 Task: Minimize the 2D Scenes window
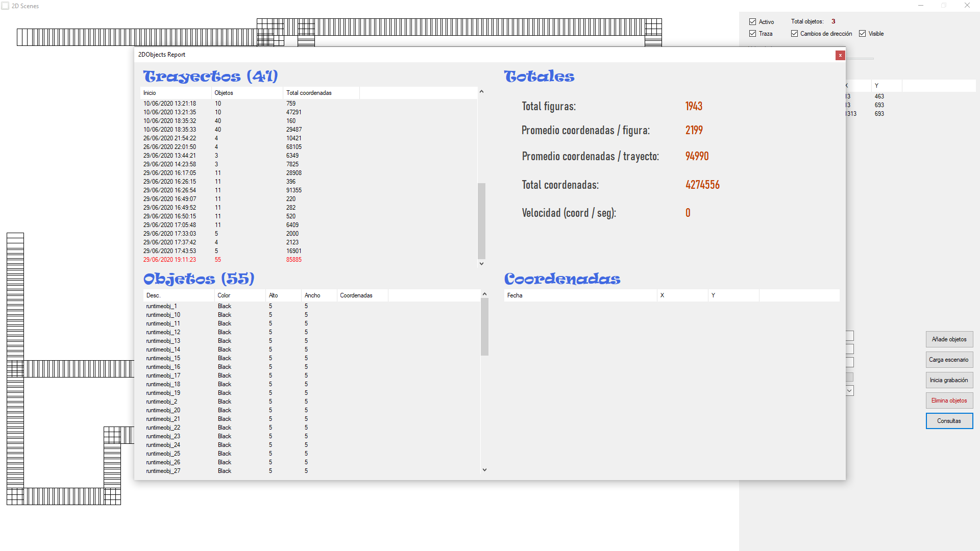click(x=921, y=6)
